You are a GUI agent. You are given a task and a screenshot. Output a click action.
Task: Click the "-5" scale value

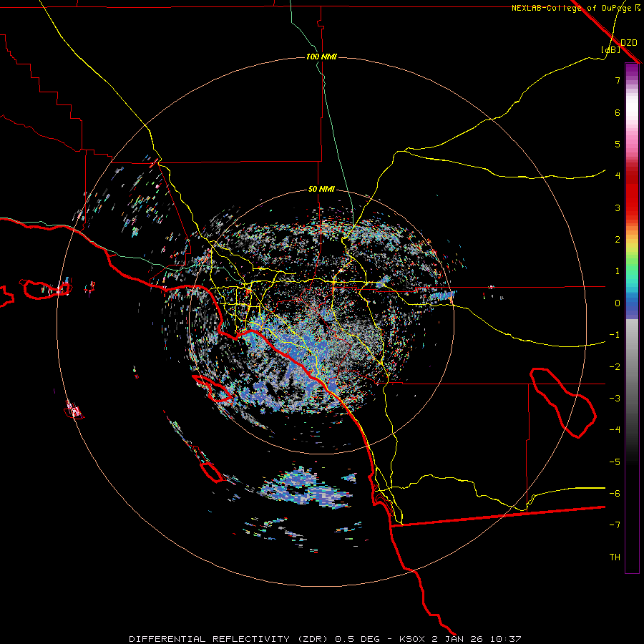pos(615,462)
